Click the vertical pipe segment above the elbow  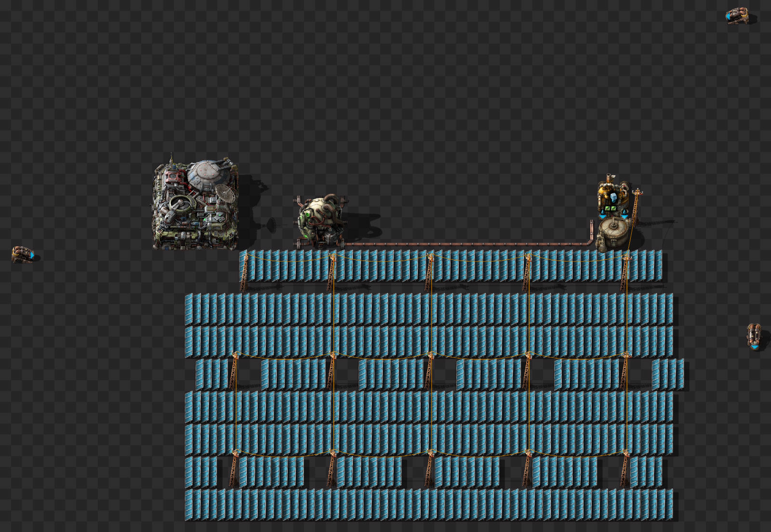(592, 229)
